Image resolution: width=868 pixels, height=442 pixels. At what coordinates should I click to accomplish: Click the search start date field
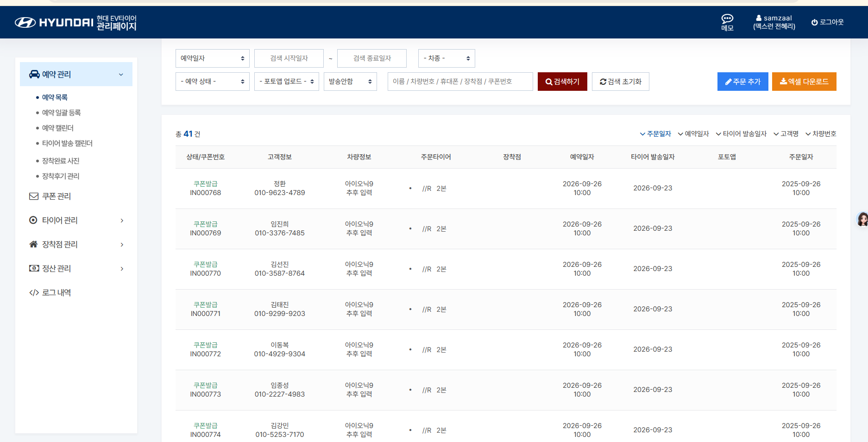pos(289,58)
